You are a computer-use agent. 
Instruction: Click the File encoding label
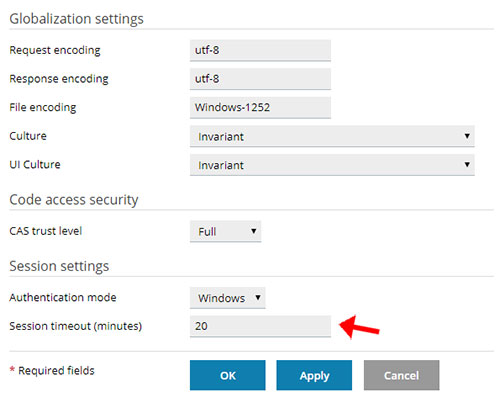click(43, 107)
